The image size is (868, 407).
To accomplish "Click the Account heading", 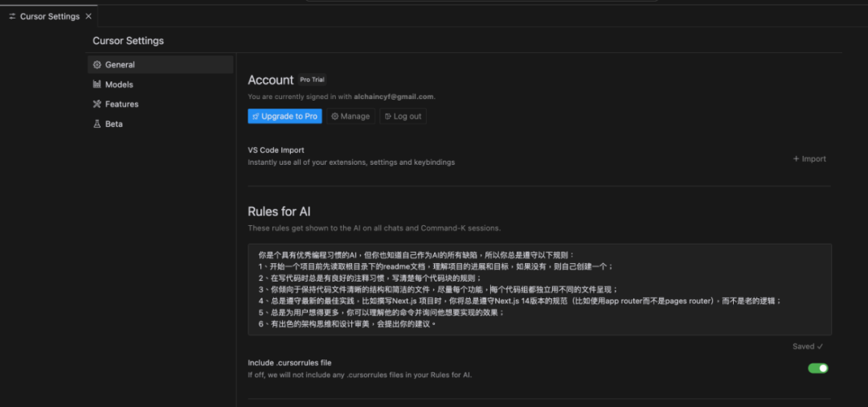I will (x=271, y=80).
